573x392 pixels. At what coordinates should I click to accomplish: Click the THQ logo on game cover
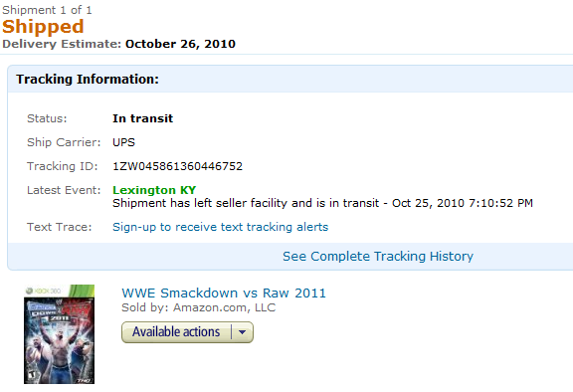[85, 380]
